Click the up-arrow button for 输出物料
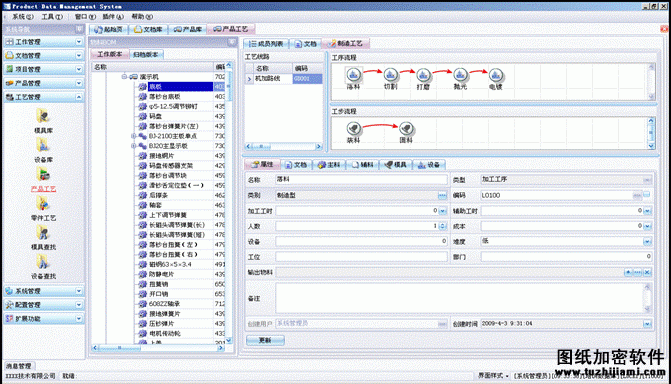Viewport: 671px width, 384px height. [628, 272]
